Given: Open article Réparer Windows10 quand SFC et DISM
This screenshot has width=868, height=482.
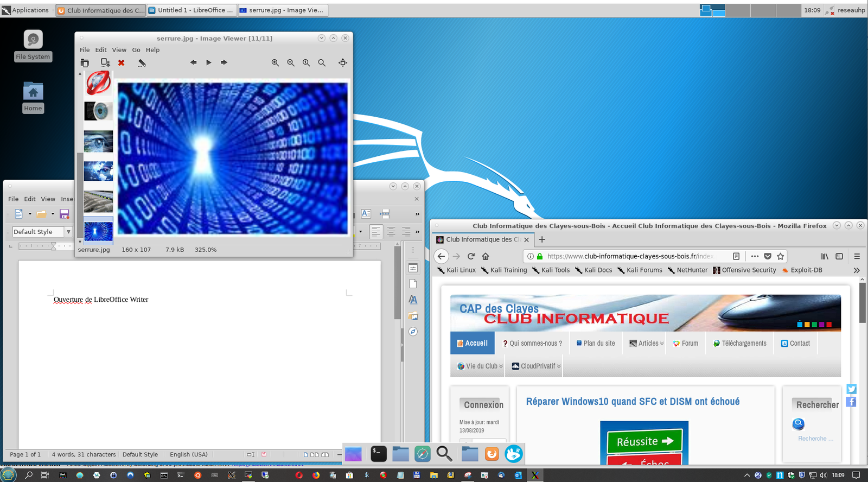Looking at the screenshot, I should coord(633,402).
